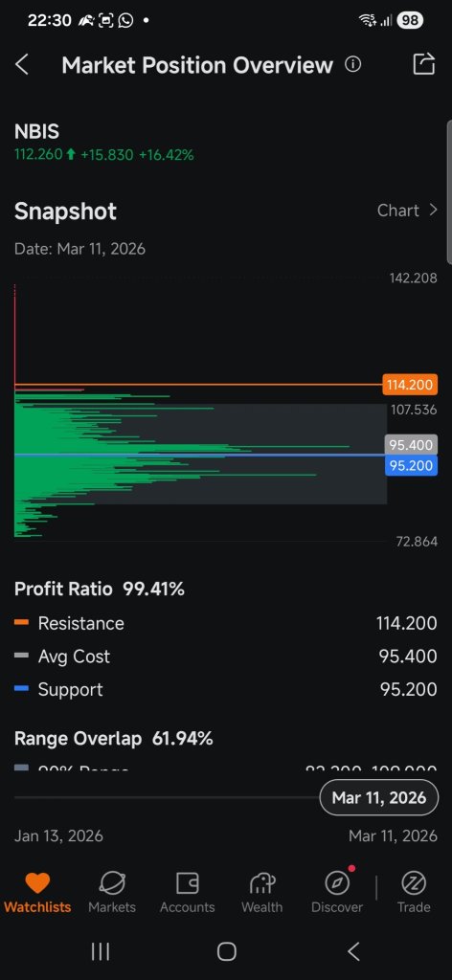452x980 pixels.
Task: Open the Discover compass icon
Action: point(338,883)
